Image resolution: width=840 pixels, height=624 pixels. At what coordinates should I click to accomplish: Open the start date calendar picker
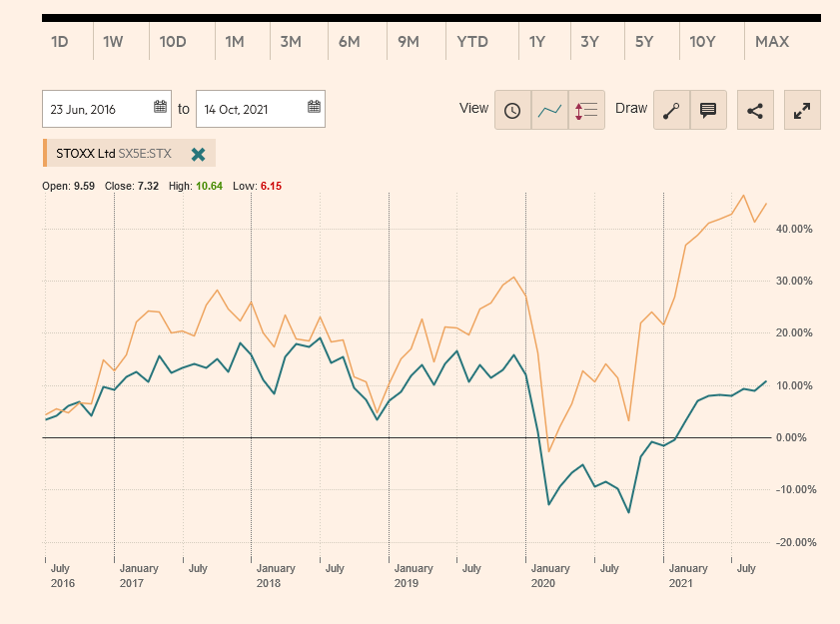(x=160, y=109)
